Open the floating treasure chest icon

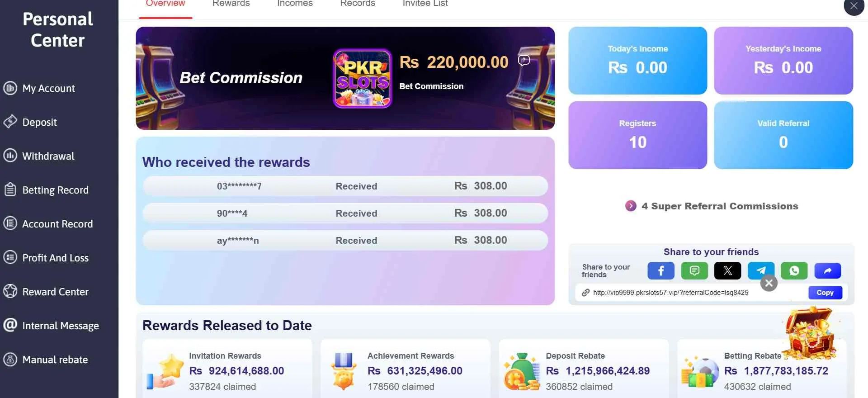[x=811, y=333]
